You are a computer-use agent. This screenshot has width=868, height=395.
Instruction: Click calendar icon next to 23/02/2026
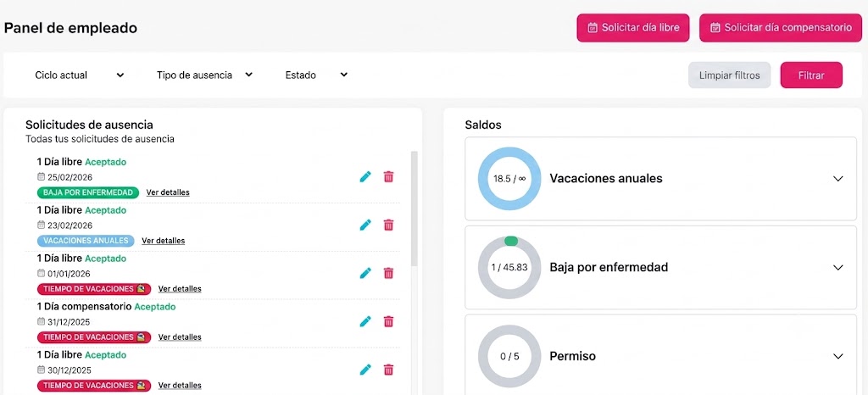(41, 225)
